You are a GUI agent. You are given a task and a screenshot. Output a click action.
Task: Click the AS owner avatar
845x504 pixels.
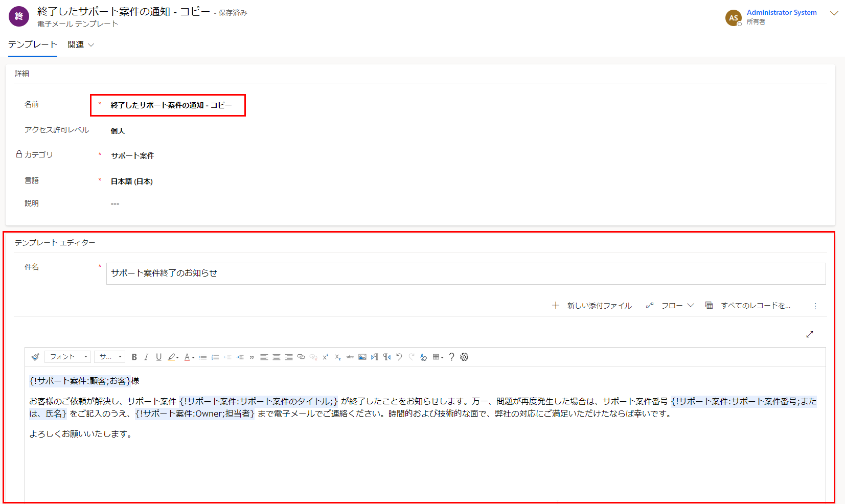tap(734, 18)
